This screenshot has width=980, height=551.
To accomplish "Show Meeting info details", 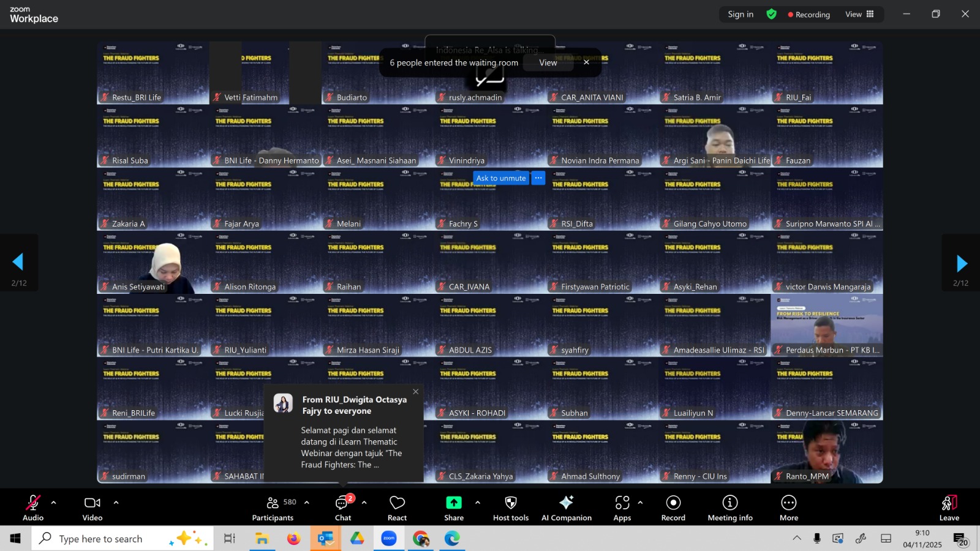I will pyautogui.click(x=730, y=508).
